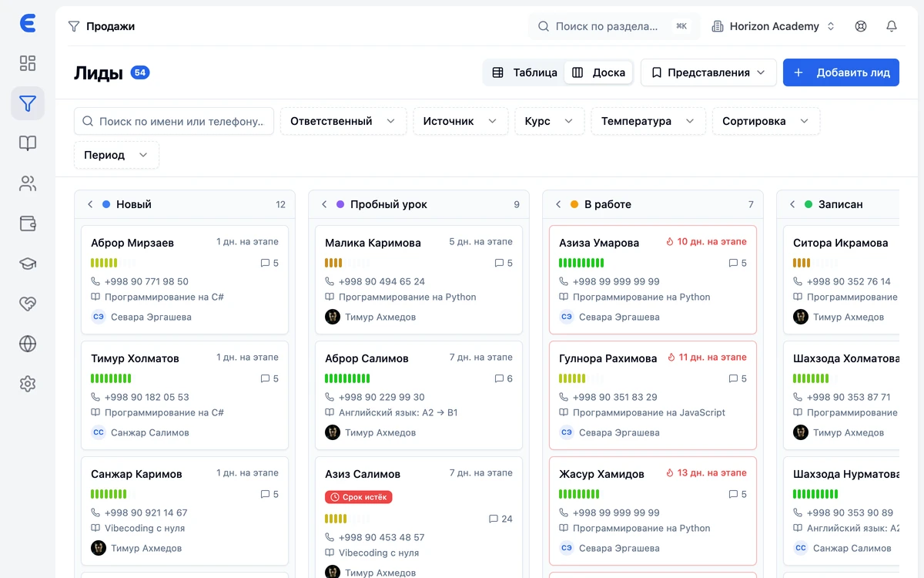The height and width of the screenshot is (578, 924).
Task: Click the Продажи funnel breadcrumb icon
Action: (74, 26)
